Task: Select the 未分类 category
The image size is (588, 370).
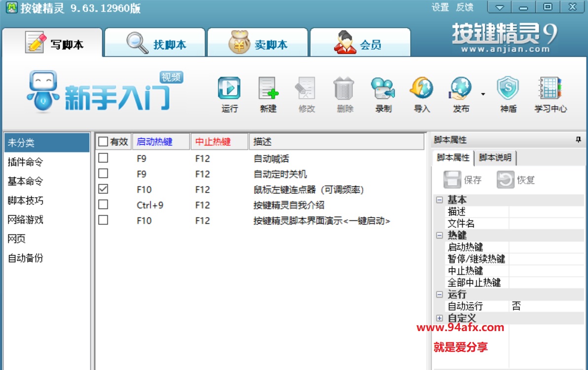Action: pyautogui.click(x=47, y=142)
